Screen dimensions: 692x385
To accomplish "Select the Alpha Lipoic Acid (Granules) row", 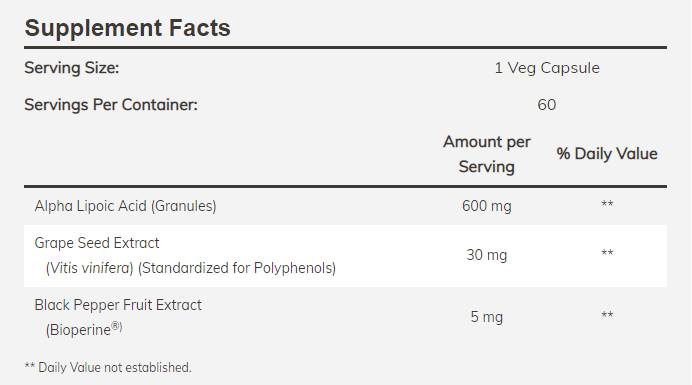I will point(346,206).
